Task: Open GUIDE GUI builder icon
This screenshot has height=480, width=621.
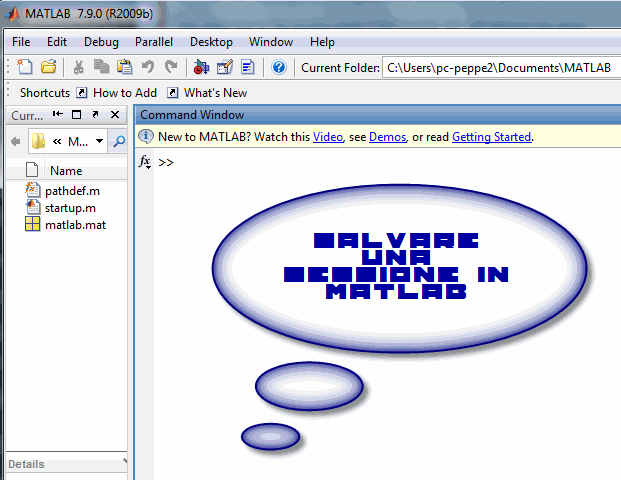Action: point(225,67)
